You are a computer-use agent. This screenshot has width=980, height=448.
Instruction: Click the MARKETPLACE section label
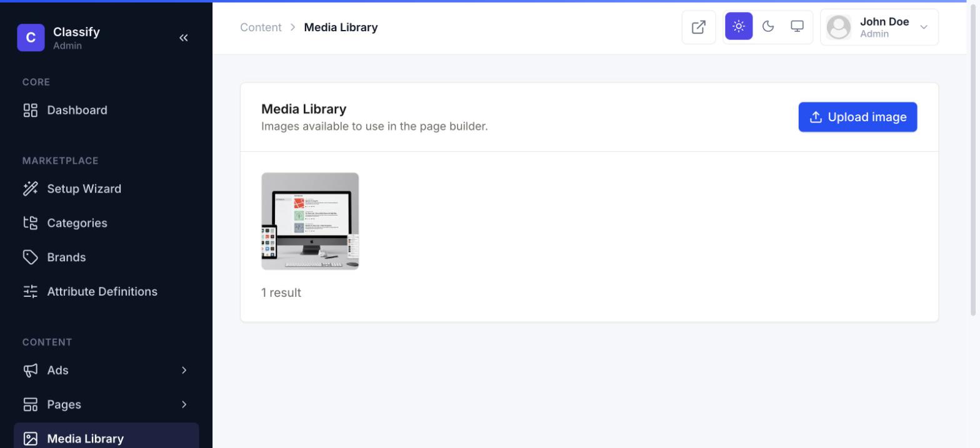(x=61, y=161)
